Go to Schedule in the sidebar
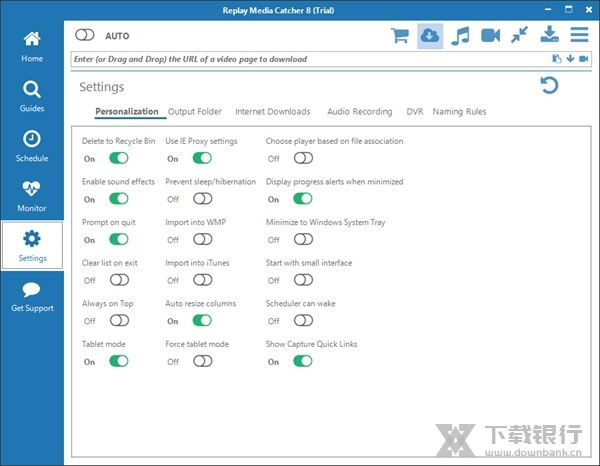The height and width of the screenshot is (466, 600). click(32, 145)
